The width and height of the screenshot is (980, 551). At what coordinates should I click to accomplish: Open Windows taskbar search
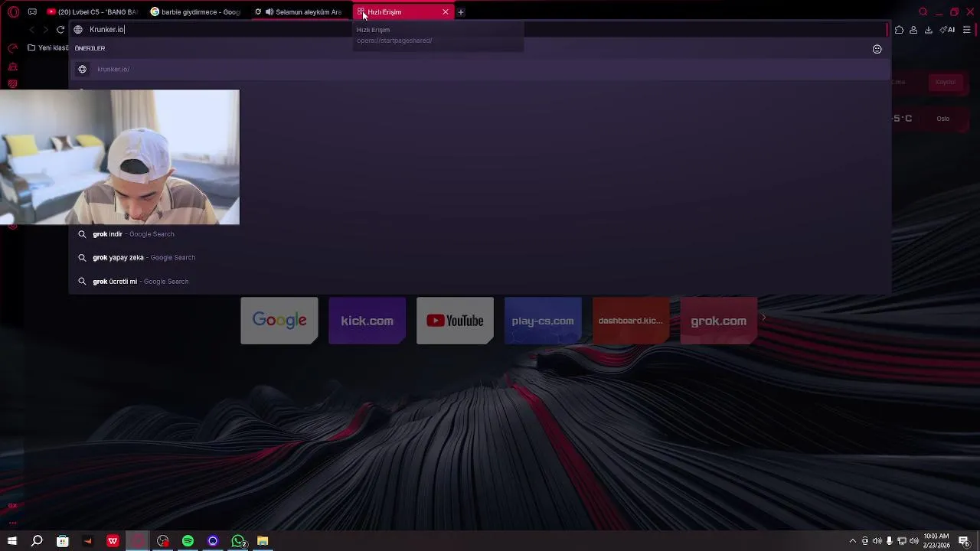point(37,541)
